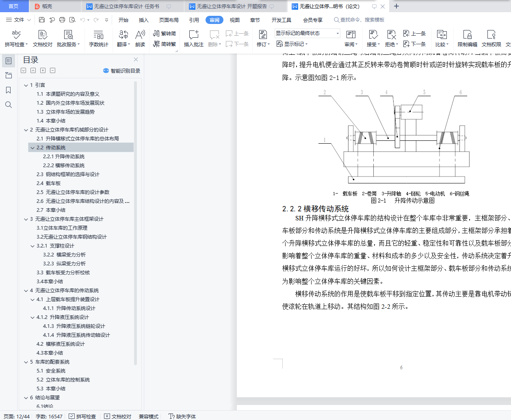
Task: Click word count 16547 in status bar
Action: coord(49,416)
